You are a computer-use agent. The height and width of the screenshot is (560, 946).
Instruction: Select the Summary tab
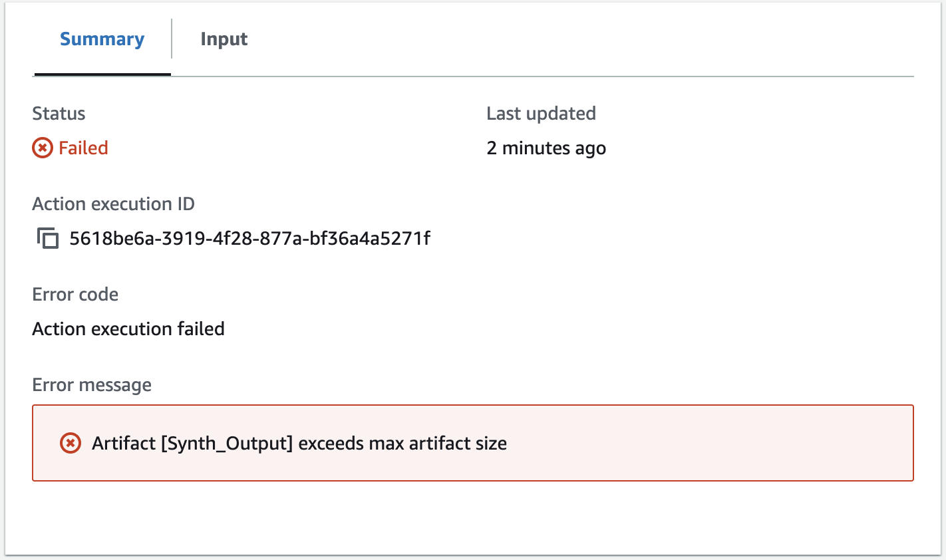(x=102, y=39)
